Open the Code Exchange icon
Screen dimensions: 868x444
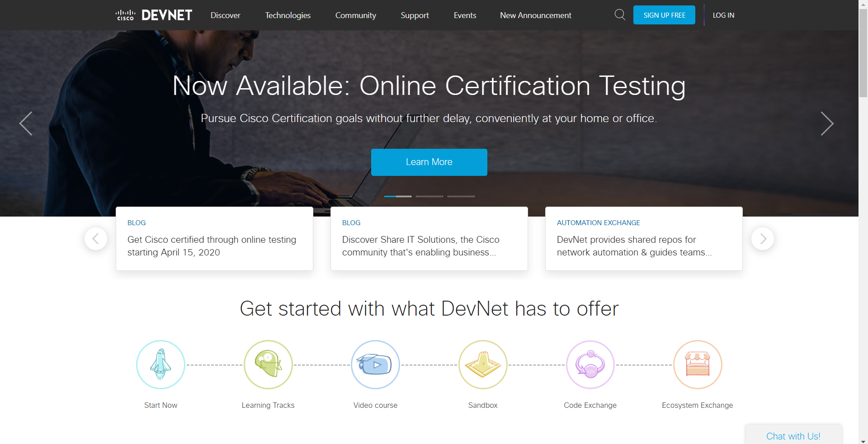coord(590,364)
